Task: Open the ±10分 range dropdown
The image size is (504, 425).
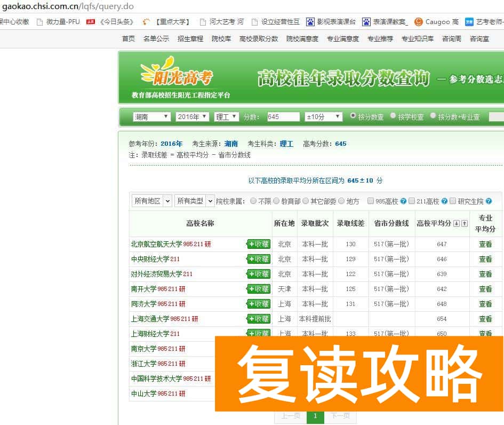Action: [x=323, y=116]
